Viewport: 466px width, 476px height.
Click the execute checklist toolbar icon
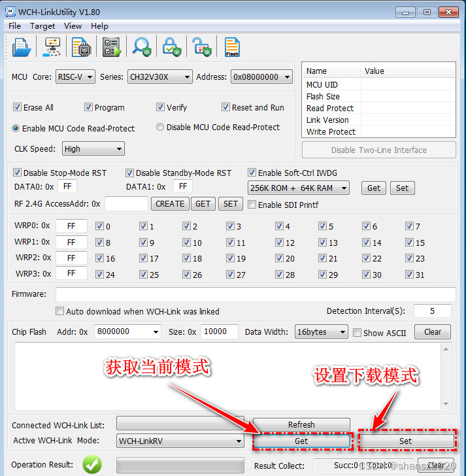(112, 47)
